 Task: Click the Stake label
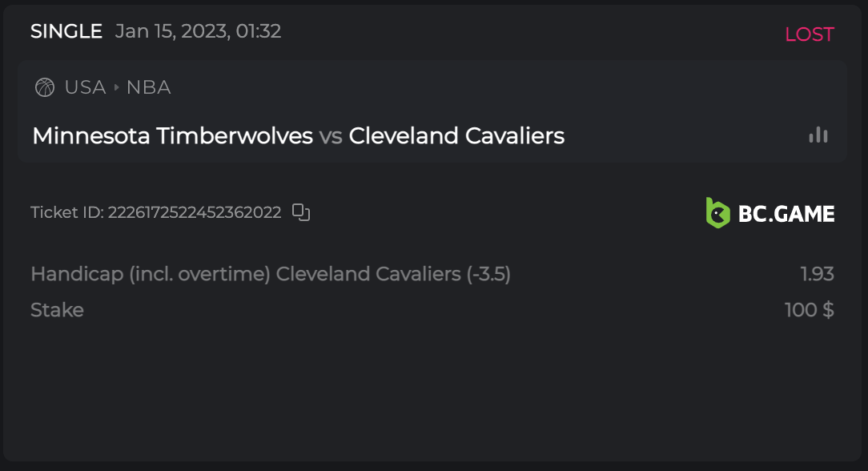pyautogui.click(x=57, y=310)
